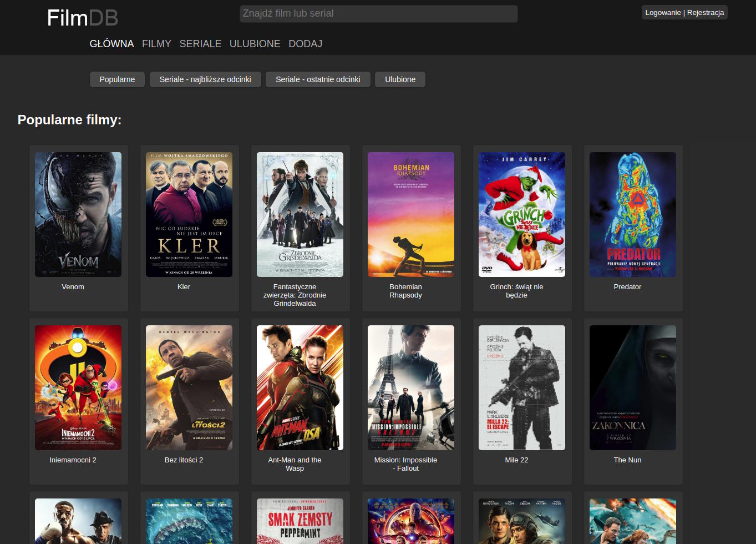This screenshot has height=544, width=756.
Task: Open The Nun movie poster
Action: click(x=633, y=388)
